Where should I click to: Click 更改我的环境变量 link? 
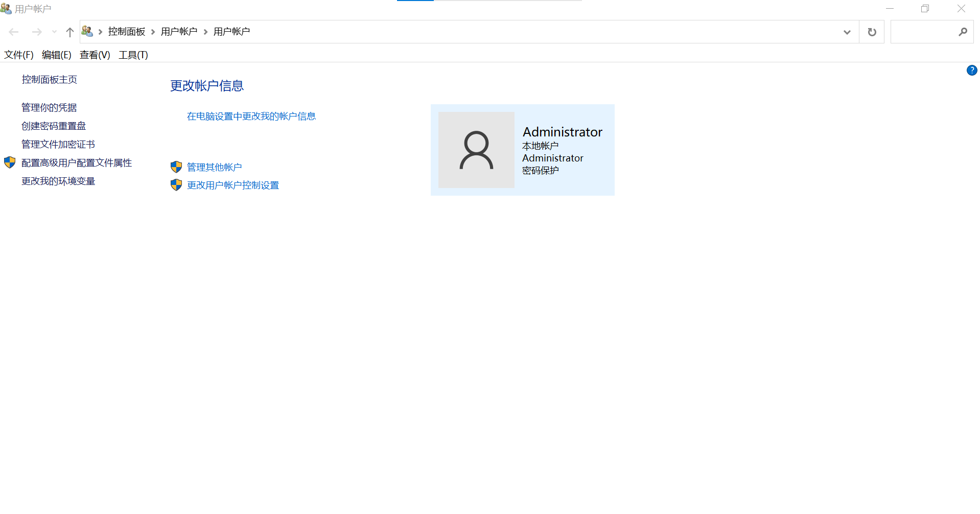pyautogui.click(x=58, y=181)
